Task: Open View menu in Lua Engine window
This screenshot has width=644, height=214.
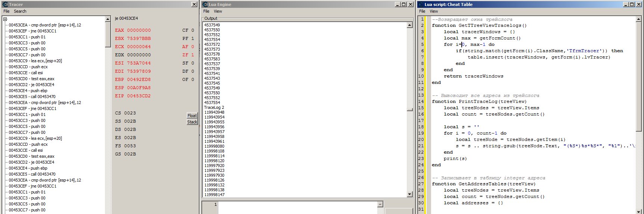Action: click(x=218, y=11)
